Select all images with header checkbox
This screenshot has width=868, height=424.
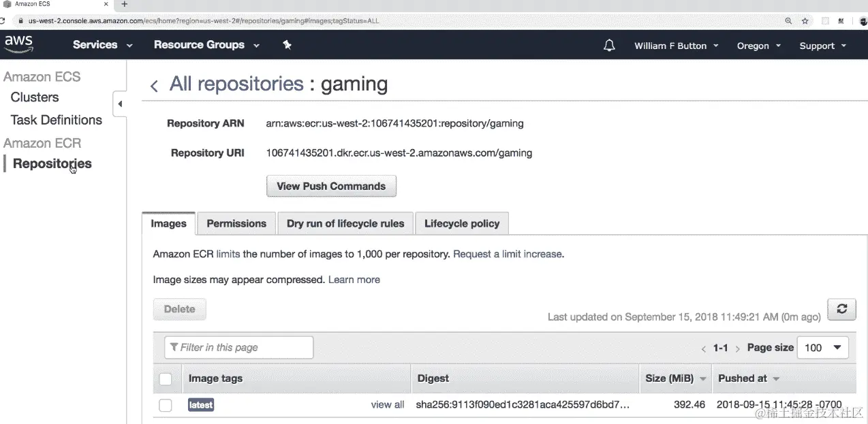(166, 378)
